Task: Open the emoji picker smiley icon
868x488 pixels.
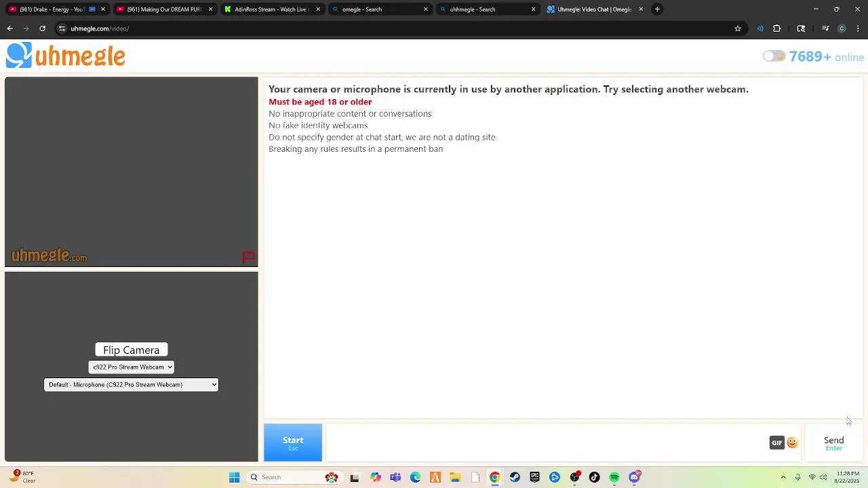Action: (x=792, y=443)
